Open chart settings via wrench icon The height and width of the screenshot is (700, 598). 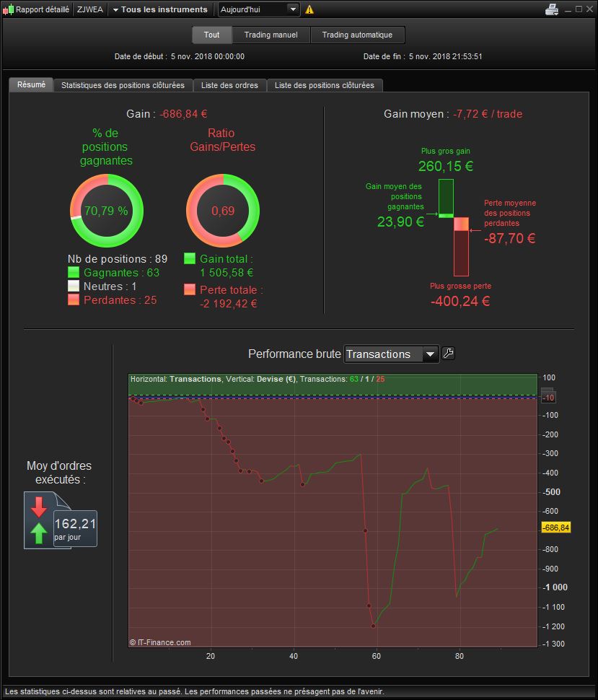(448, 354)
